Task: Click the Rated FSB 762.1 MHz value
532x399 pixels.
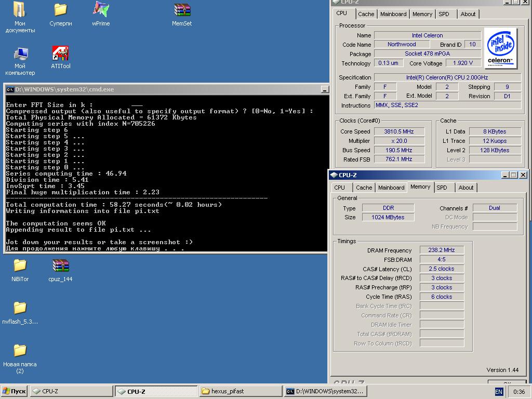Action: (x=399, y=159)
